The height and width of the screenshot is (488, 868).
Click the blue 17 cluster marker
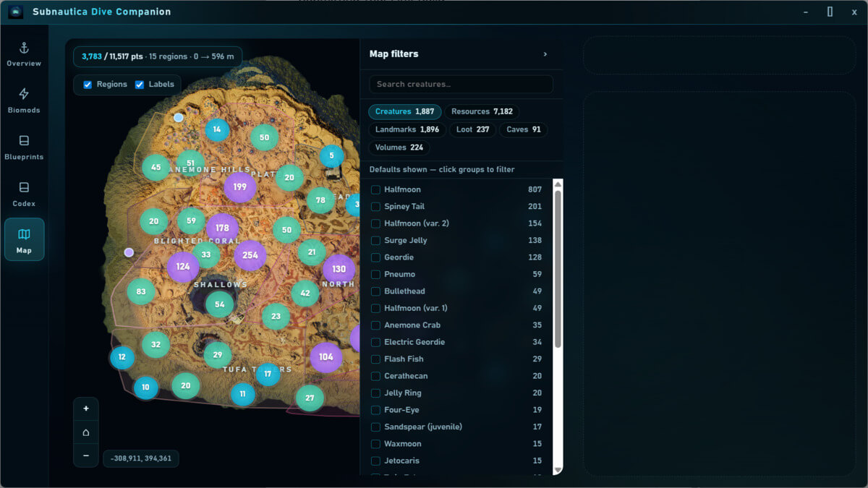point(268,374)
